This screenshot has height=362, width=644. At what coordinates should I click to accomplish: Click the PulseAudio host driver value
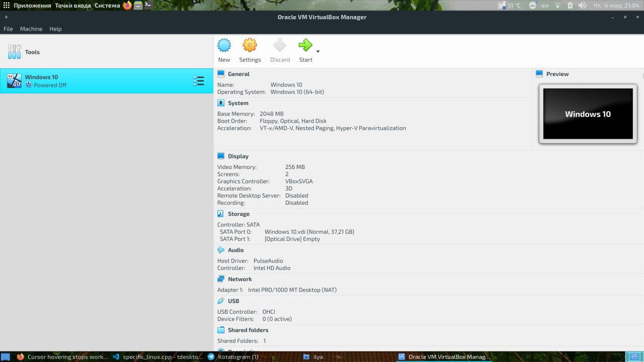point(268,261)
